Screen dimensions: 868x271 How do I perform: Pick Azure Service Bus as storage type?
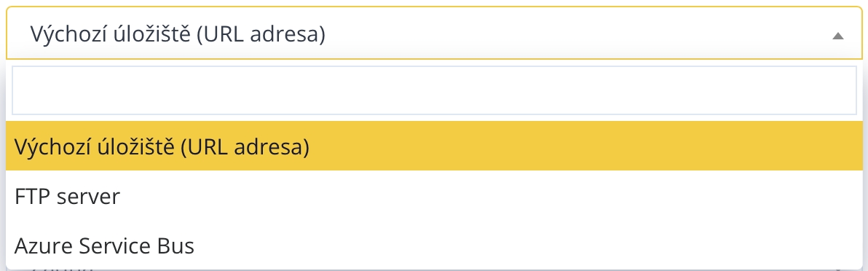[x=434, y=245]
